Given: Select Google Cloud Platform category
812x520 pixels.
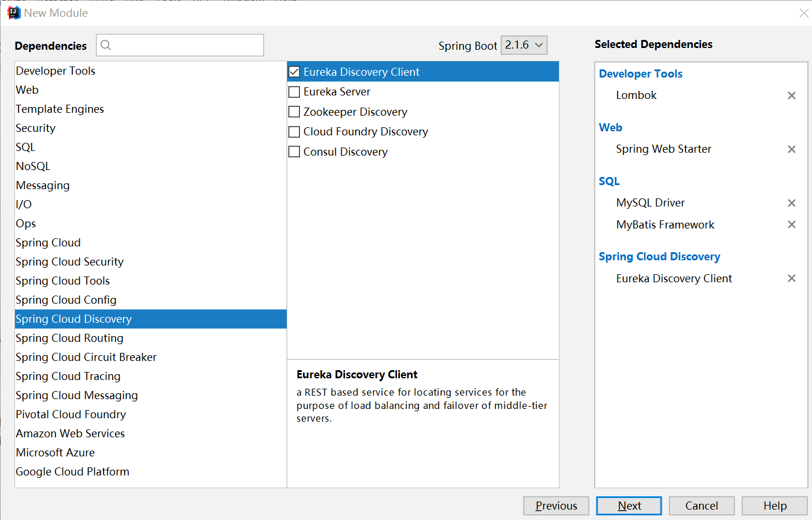Looking at the screenshot, I should coord(151,471).
